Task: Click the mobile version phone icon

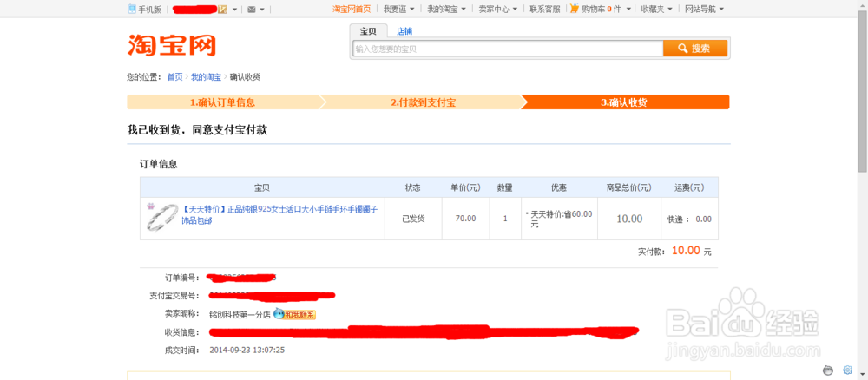Action: click(132, 9)
